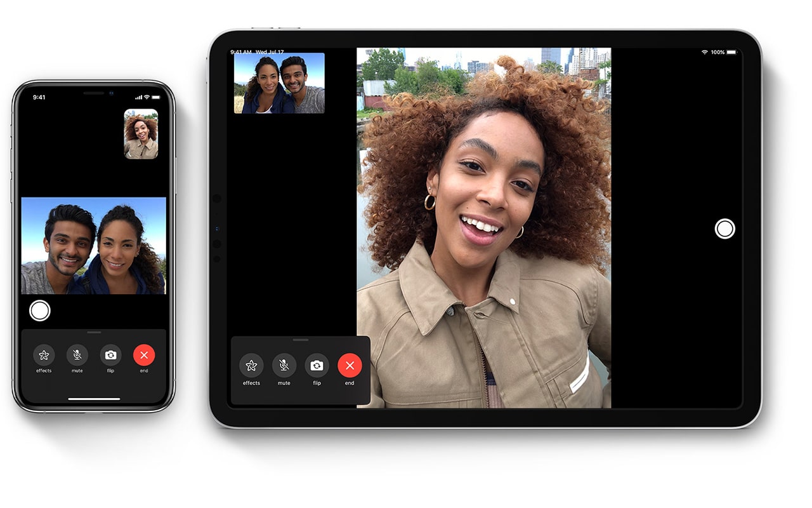
Task: Mute the microphone on the iPad
Action: coord(284,365)
